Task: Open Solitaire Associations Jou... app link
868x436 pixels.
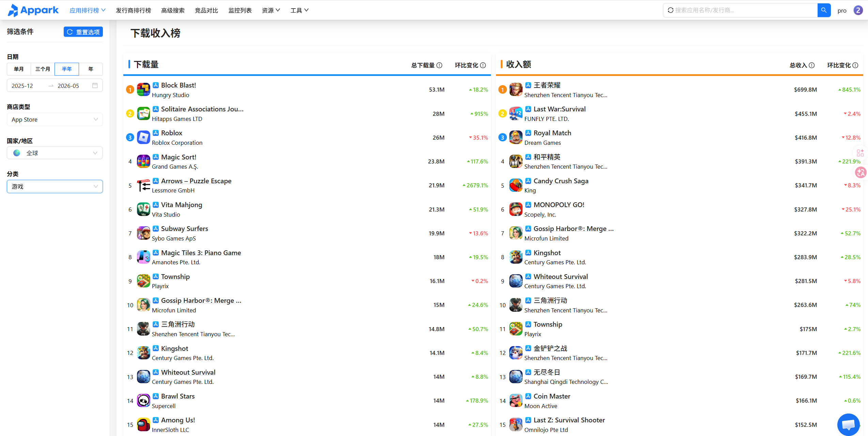Action: tap(202, 109)
